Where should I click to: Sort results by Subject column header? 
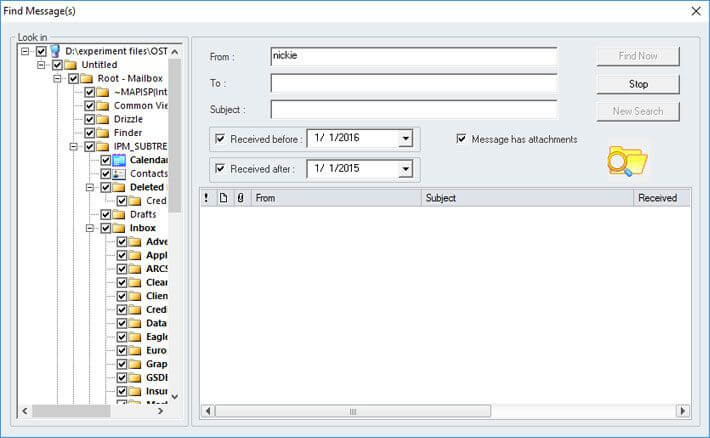(526, 198)
